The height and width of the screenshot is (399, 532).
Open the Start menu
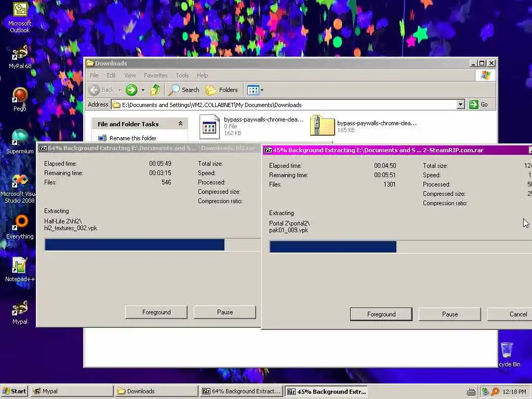click(x=14, y=391)
